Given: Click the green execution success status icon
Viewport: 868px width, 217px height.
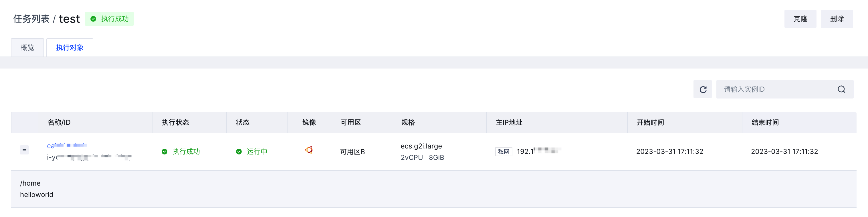Looking at the screenshot, I should tap(165, 152).
